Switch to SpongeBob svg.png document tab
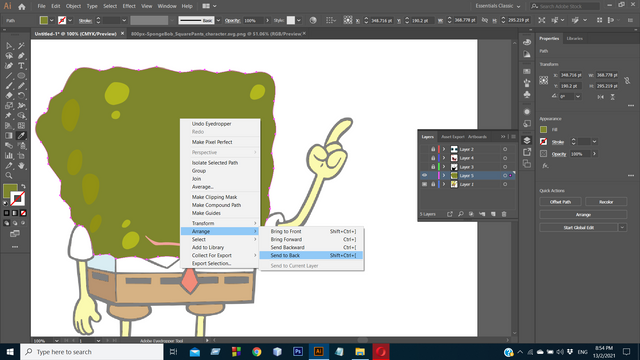This screenshot has width=640, height=360. point(216,34)
